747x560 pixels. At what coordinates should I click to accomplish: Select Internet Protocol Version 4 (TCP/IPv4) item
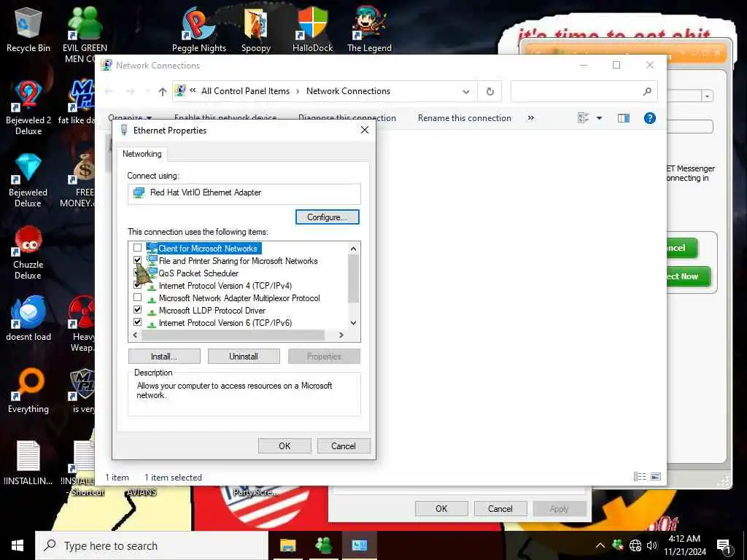[225, 286]
